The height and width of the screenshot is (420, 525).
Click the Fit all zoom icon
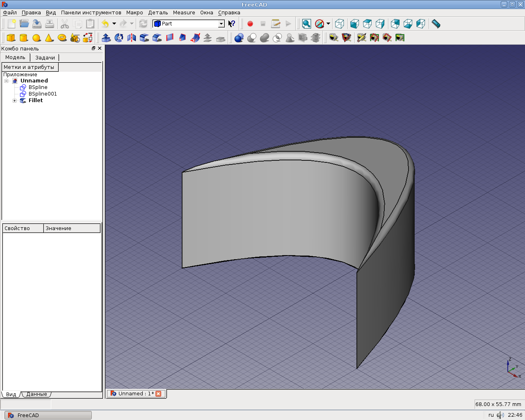pos(306,24)
